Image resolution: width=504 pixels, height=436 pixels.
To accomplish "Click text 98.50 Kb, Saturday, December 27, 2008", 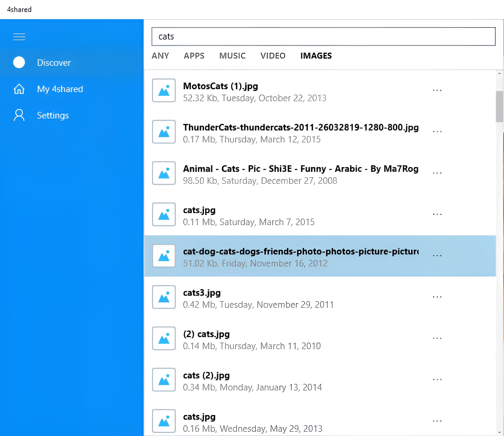I will 260,181.
